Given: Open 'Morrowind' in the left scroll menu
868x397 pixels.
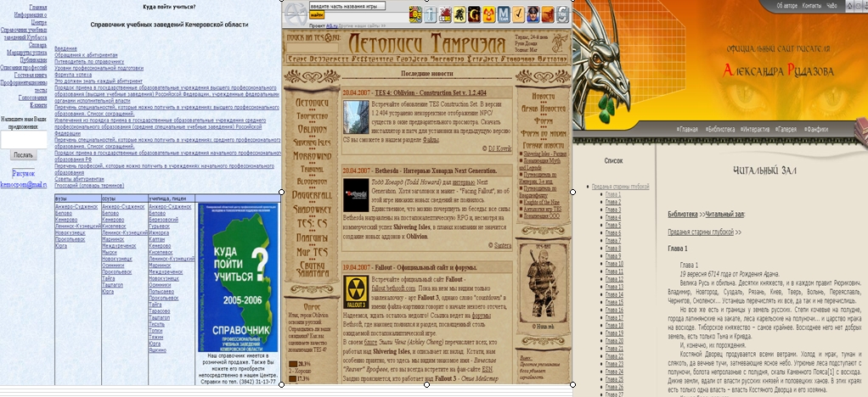Looking at the screenshot, I should click(x=312, y=156).
